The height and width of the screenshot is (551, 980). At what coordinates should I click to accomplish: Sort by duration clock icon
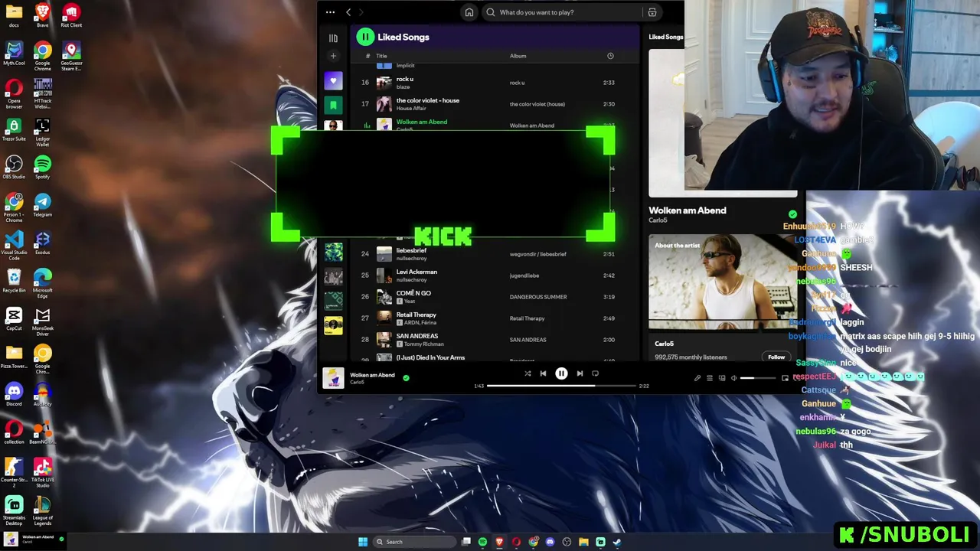coord(610,56)
